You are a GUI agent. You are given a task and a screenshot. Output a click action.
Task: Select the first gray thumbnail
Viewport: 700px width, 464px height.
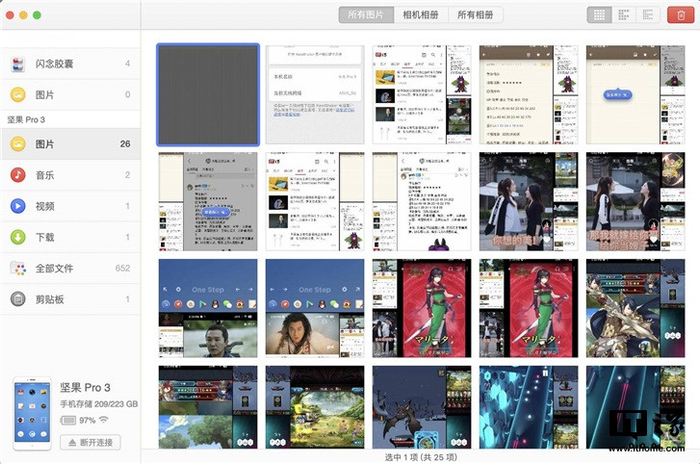pos(208,94)
